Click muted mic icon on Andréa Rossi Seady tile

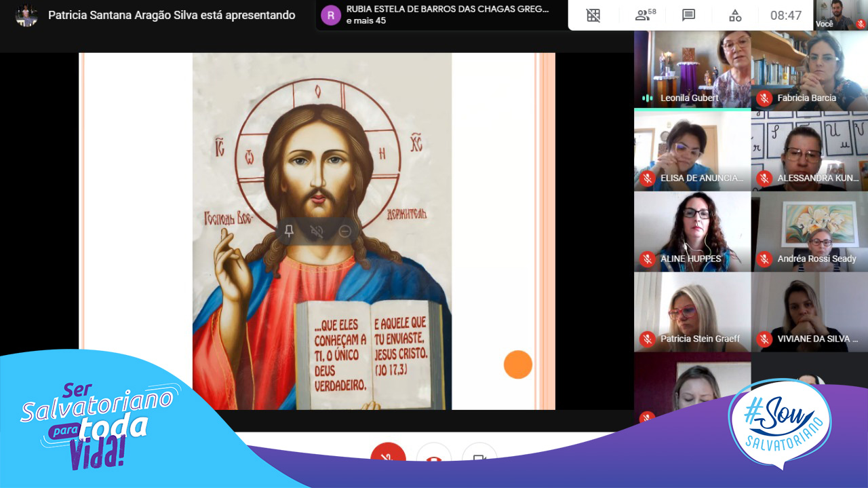(x=764, y=259)
